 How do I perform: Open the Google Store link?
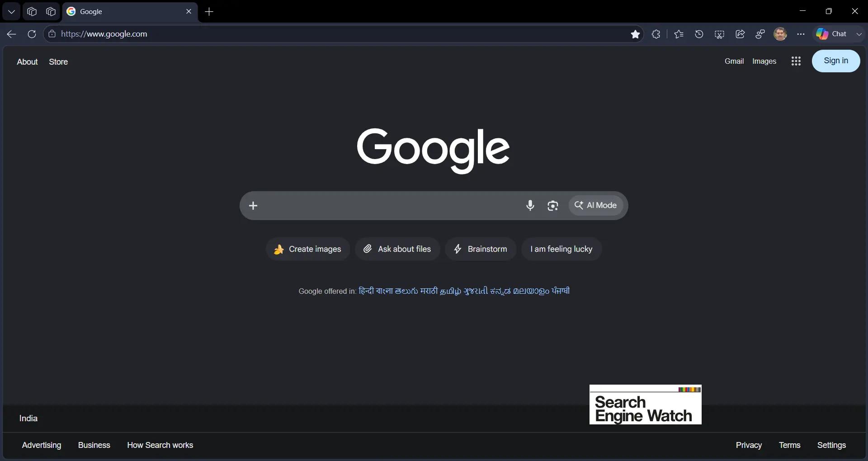(58, 62)
